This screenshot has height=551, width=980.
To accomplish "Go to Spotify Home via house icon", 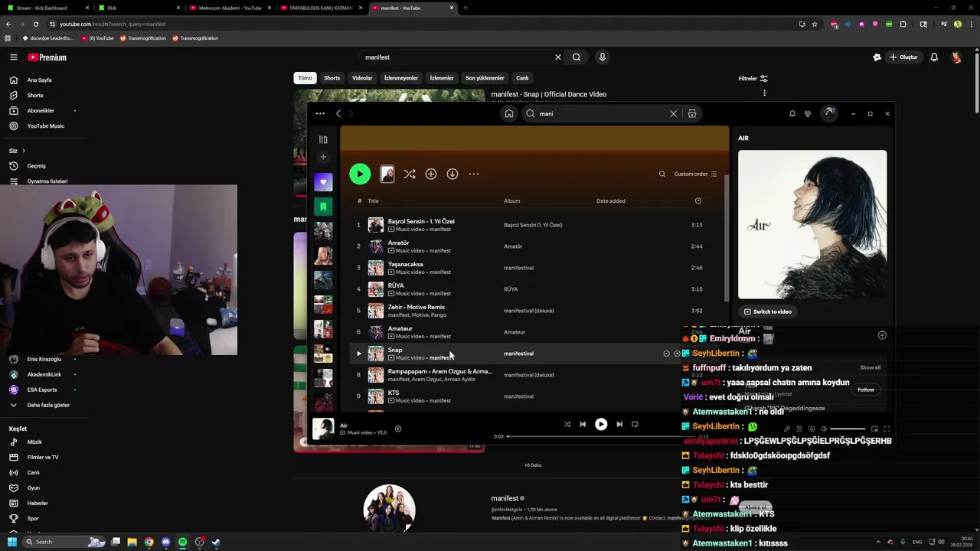I will [508, 113].
